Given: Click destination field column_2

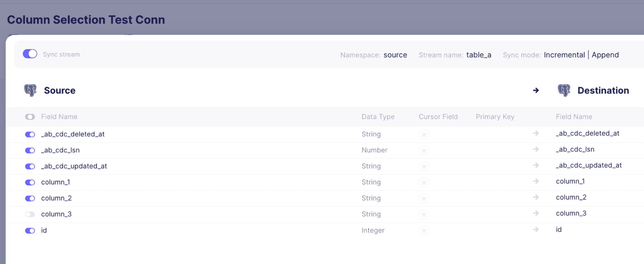Looking at the screenshot, I should (x=571, y=197).
